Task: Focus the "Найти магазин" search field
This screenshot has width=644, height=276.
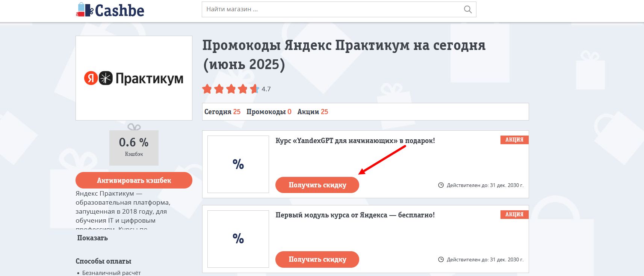Action: 339,9
